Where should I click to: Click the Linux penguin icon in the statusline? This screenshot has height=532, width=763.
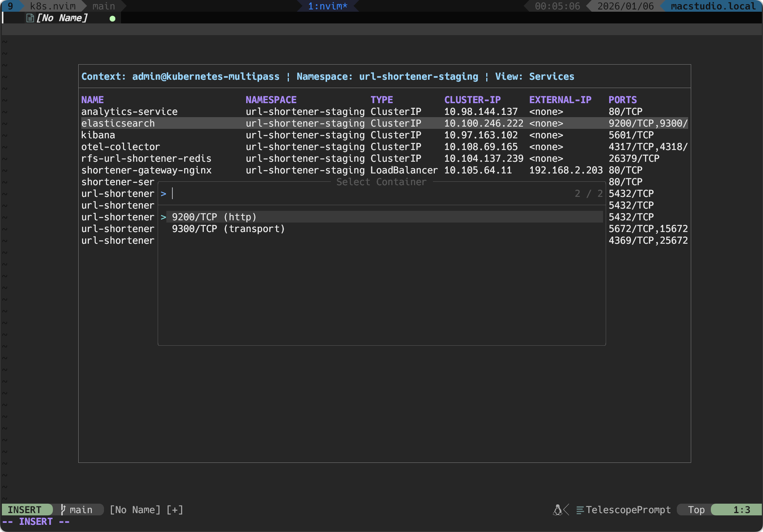point(558,509)
